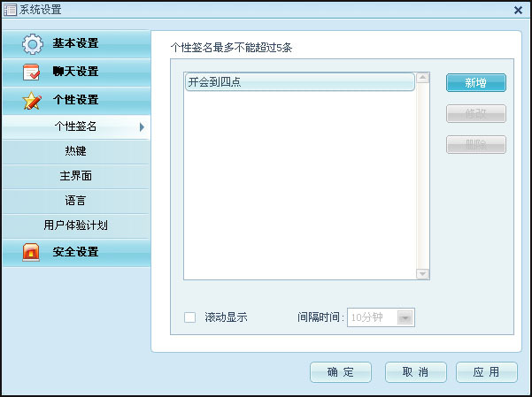532x397 pixels.
Task: Enable the 滚动显示 checkbox
Action: (x=189, y=317)
